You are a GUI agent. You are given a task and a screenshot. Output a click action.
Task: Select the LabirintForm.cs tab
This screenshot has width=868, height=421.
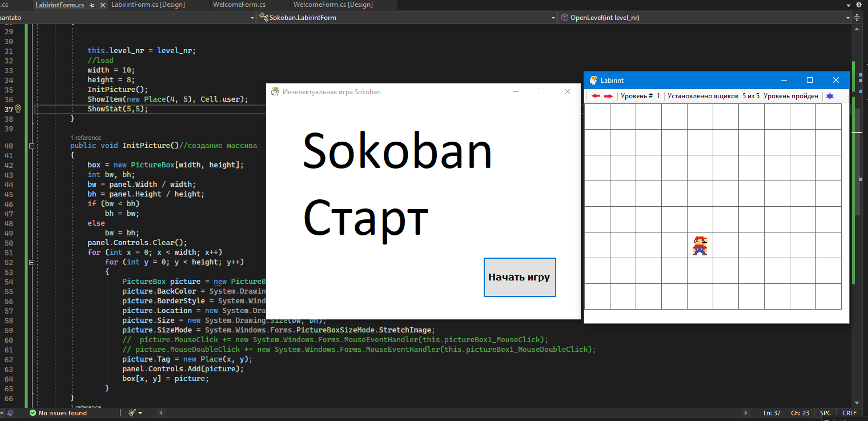coord(60,5)
